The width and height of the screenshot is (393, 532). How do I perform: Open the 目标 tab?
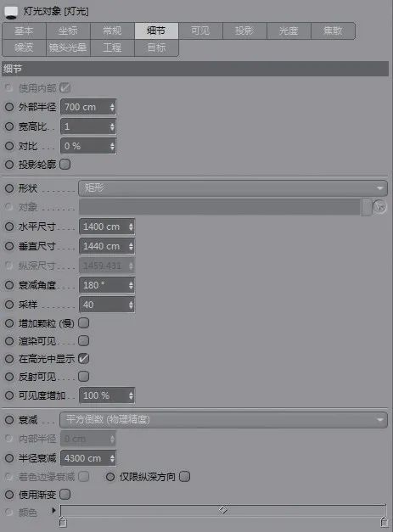point(156,48)
